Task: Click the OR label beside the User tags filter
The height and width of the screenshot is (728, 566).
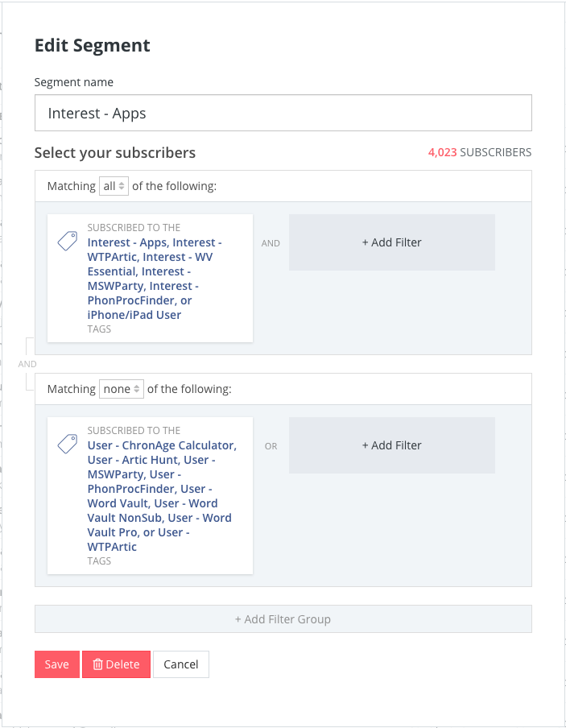Action: click(271, 446)
